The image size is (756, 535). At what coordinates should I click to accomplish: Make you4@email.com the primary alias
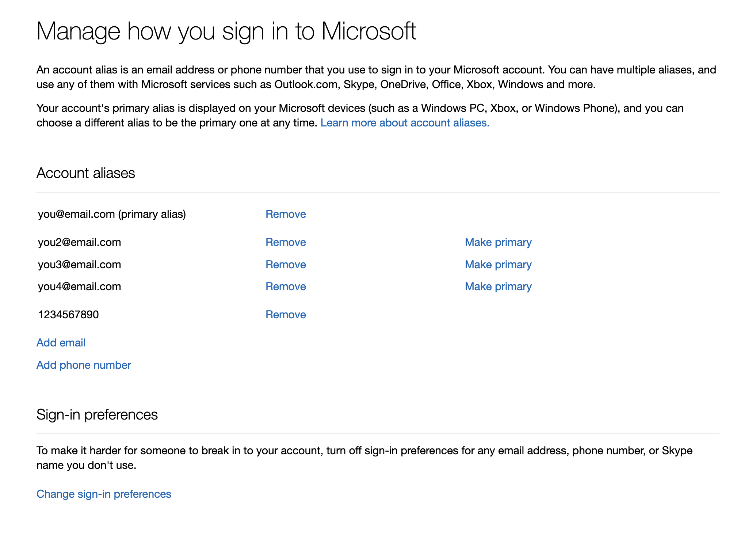click(x=498, y=287)
